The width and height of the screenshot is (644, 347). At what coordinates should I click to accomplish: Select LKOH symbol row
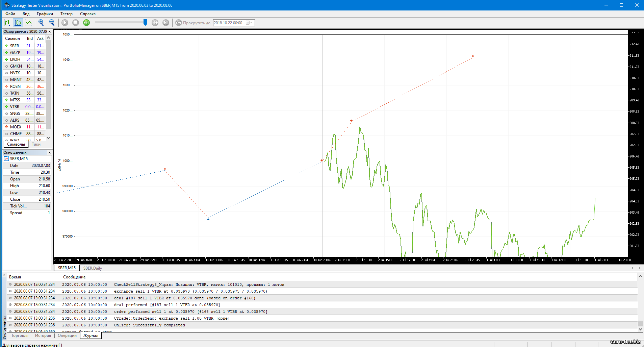tap(24, 59)
